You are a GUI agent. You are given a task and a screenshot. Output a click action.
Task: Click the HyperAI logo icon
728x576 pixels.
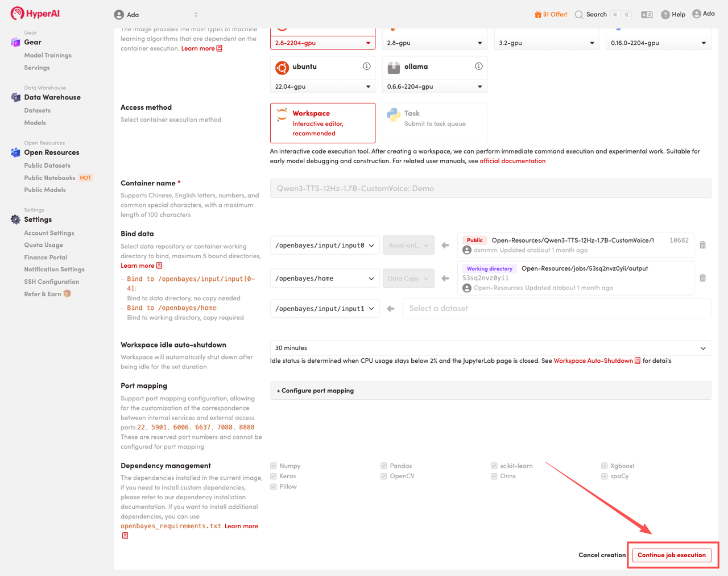[x=17, y=14]
